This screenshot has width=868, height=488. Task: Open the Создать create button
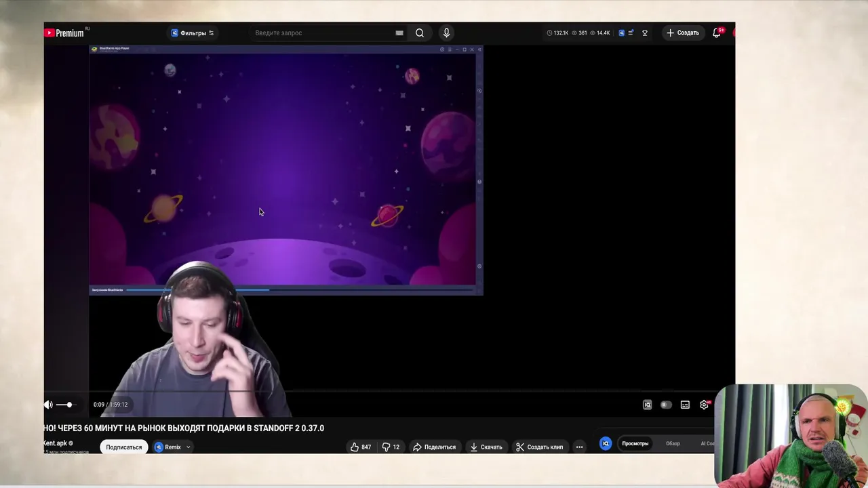[683, 33]
